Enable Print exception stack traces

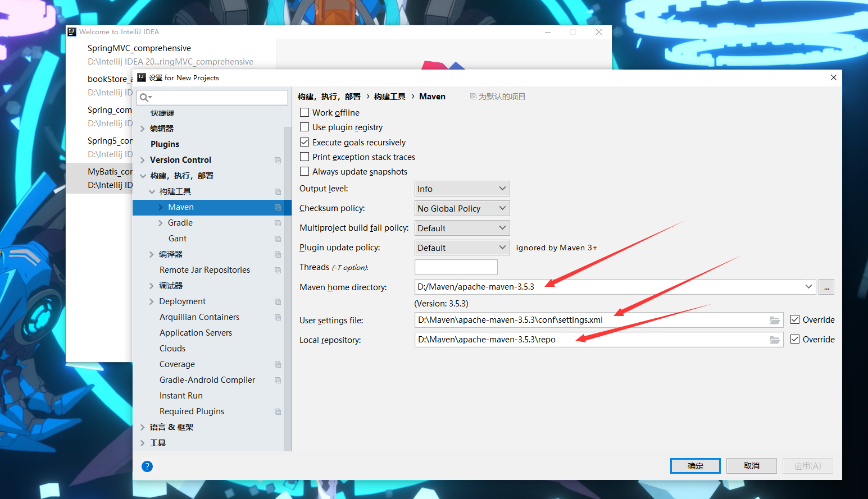click(305, 157)
